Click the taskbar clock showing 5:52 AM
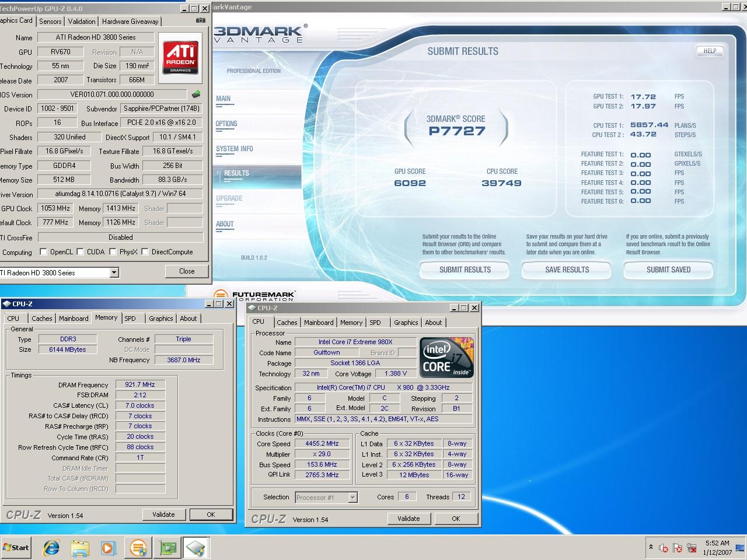 click(717, 548)
